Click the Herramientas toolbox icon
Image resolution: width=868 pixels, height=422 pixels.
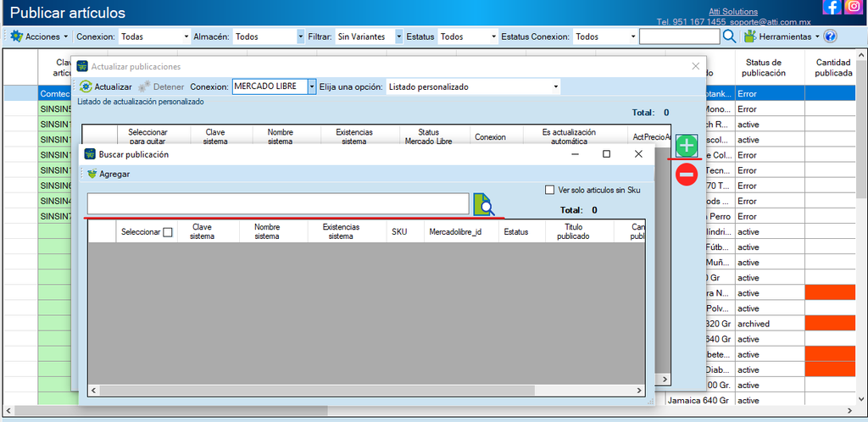pos(750,36)
